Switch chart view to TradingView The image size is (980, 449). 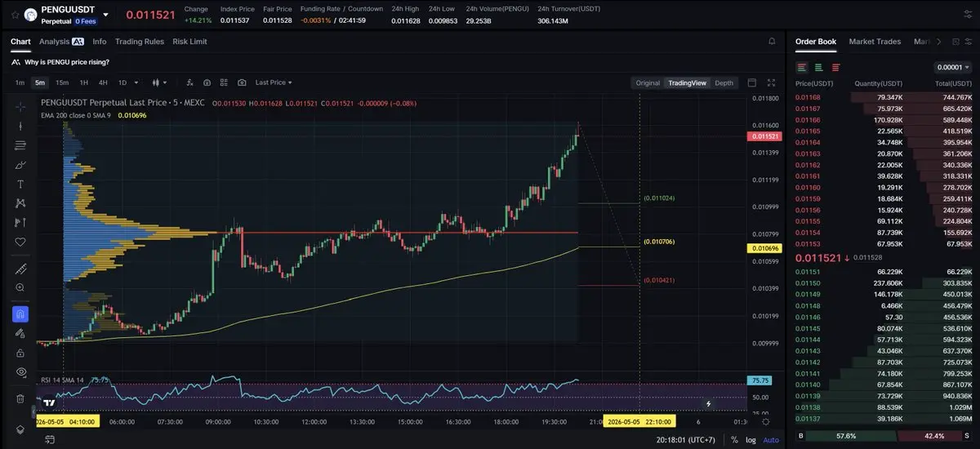687,82
